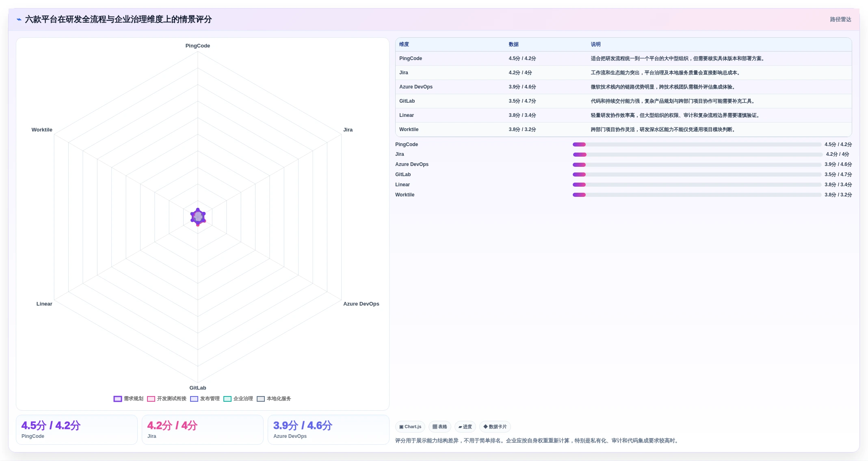Click the 进度 tag chip

(465, 427)
